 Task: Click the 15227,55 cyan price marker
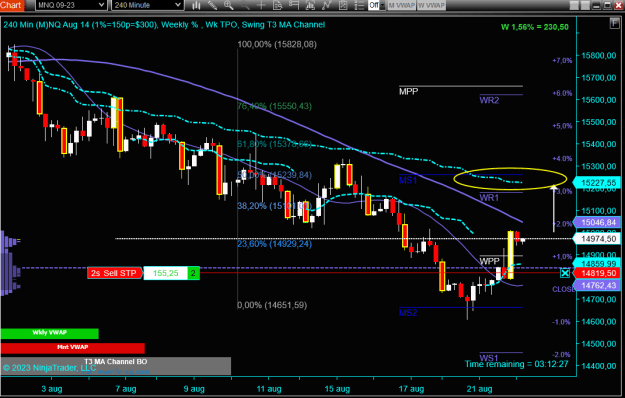[597, 183]
